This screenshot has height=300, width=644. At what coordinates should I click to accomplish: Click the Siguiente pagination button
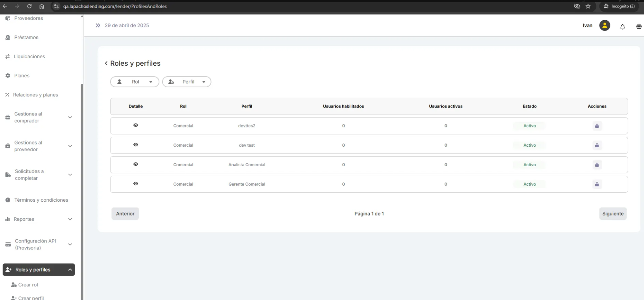(613, 214)
